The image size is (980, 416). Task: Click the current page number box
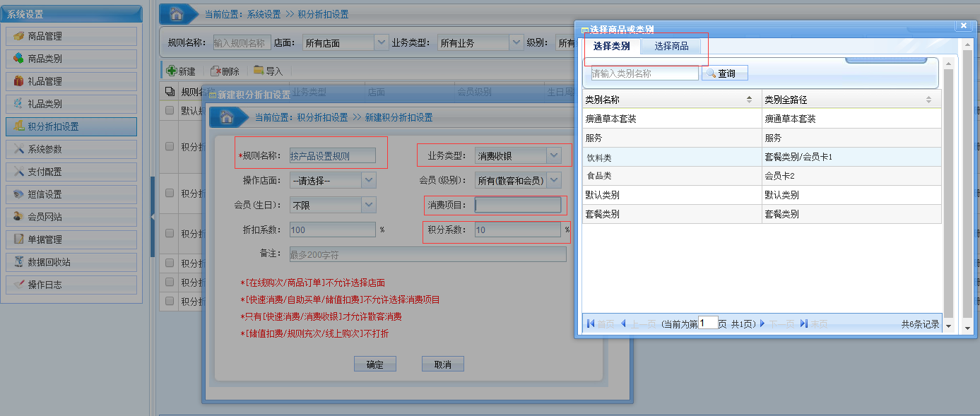tap(708, 323)
